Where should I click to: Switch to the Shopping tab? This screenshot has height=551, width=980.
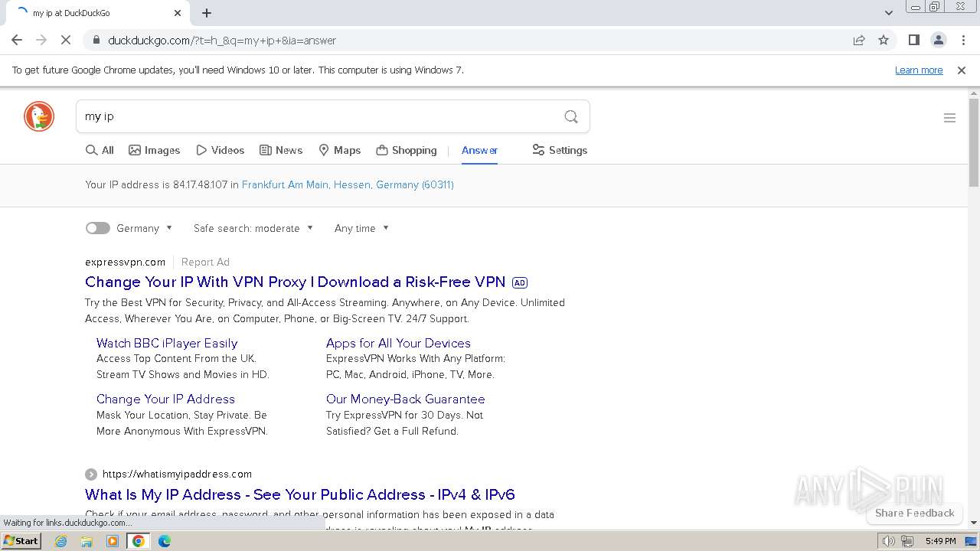click(407, 150)
